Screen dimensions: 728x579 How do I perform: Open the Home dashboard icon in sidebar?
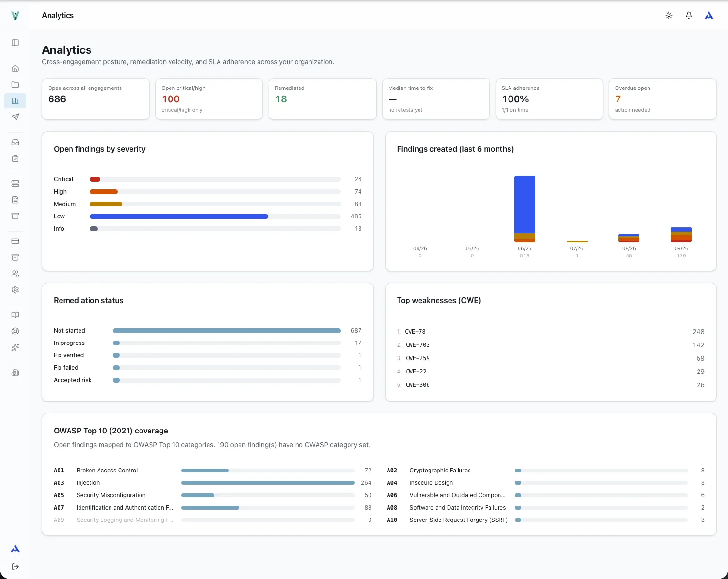[x=15, y=69]
